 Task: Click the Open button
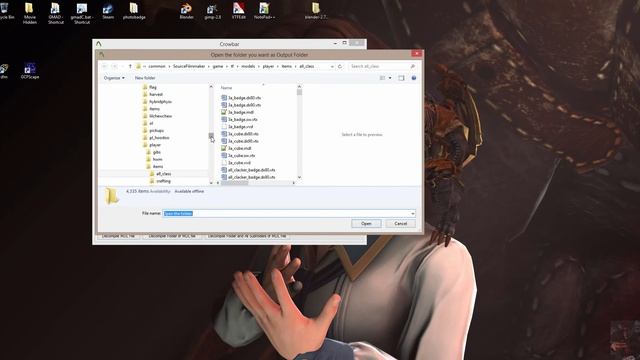point(366,224)
